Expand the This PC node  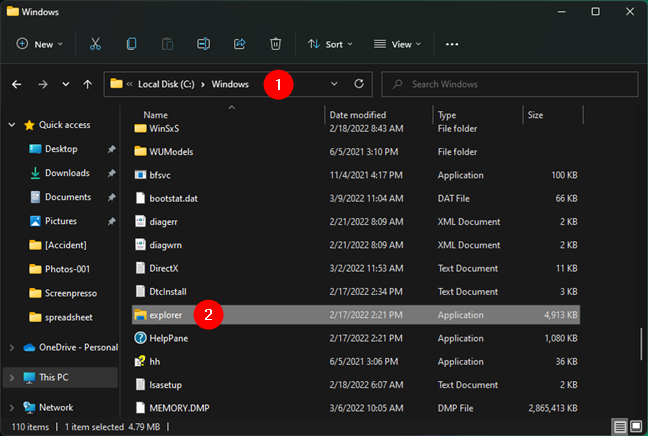(12, 377)
